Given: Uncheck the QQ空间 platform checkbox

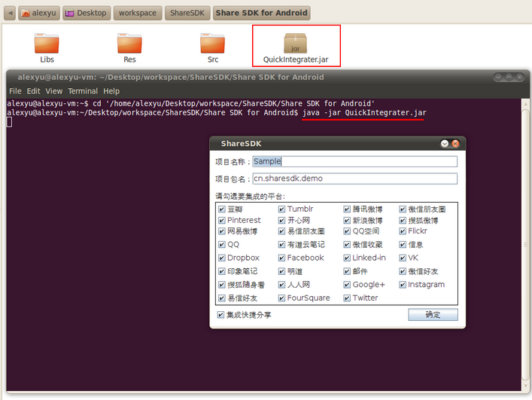Looking at the screenshot, I should tap(347, 231).
